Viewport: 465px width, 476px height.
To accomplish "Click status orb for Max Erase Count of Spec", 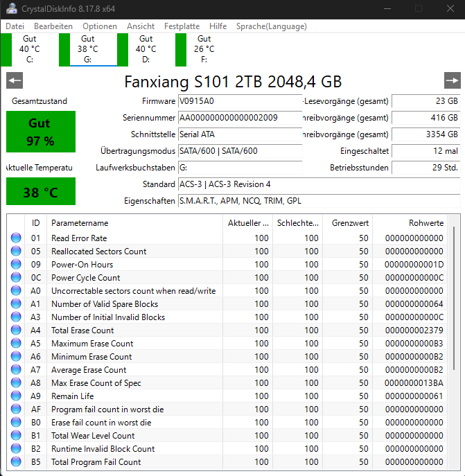I will pos(16,382).
